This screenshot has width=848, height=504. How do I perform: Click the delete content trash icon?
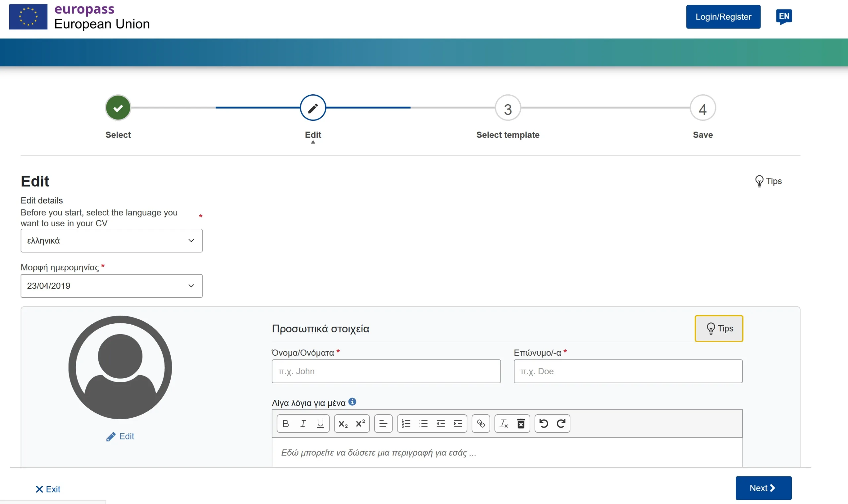[x=521, y=424]
